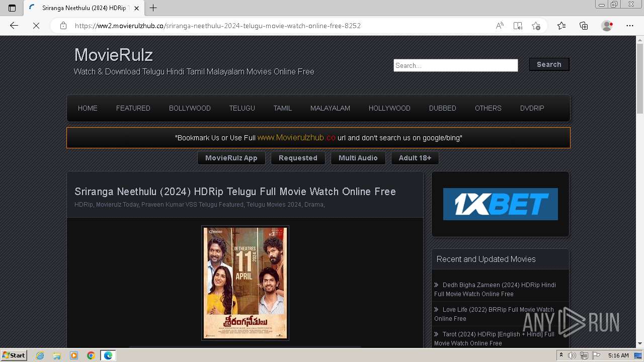Open TELUGU menu item

[x=242, y=108]
